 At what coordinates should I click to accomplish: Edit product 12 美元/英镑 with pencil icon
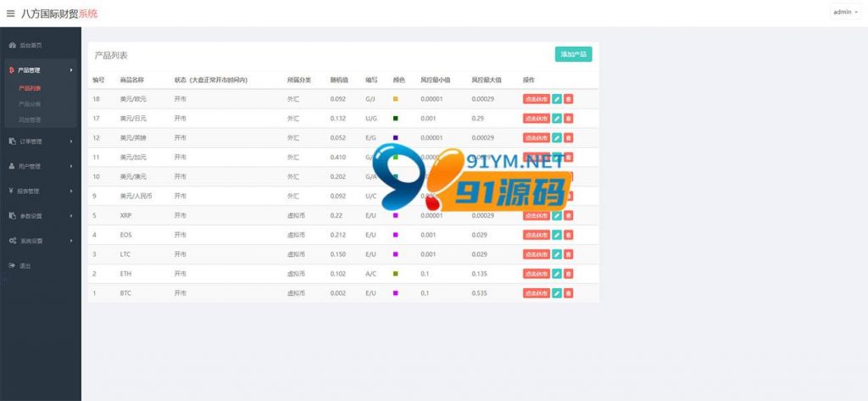coord(557,138)
